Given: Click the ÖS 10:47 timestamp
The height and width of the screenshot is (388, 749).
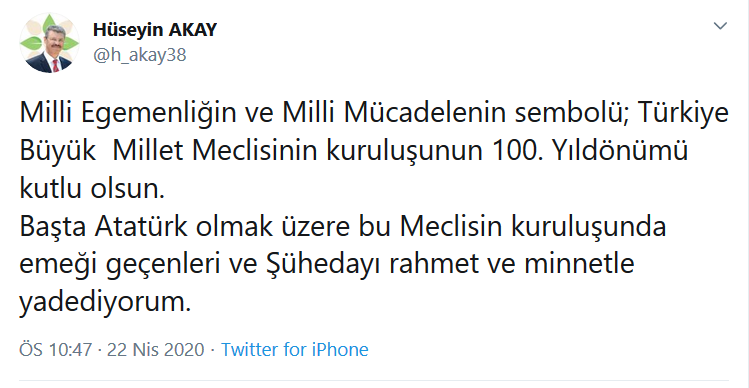Looking at the screenshot, I should (x=55, y=349).
